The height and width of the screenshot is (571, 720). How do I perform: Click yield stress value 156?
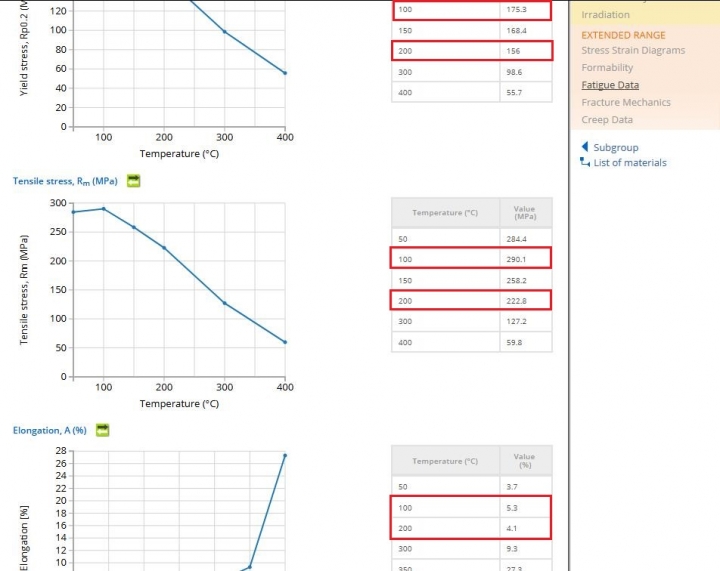[x=513, y=51]
